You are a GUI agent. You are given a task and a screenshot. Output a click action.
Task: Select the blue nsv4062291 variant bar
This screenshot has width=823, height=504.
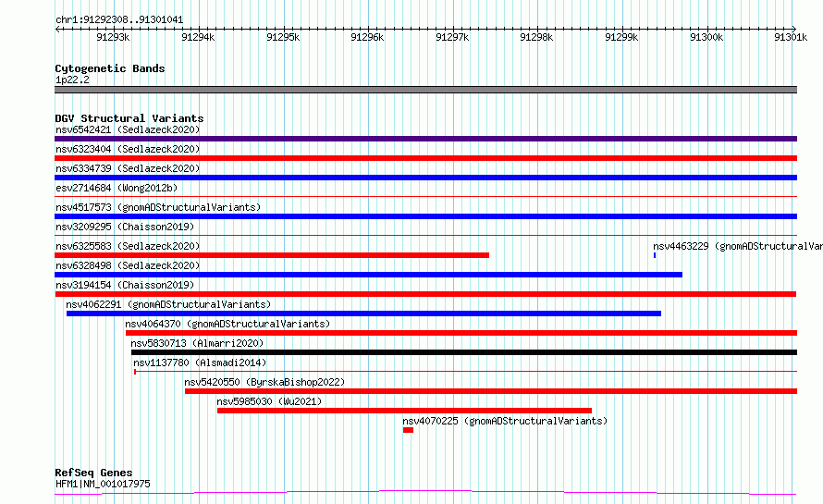[363, 313]
